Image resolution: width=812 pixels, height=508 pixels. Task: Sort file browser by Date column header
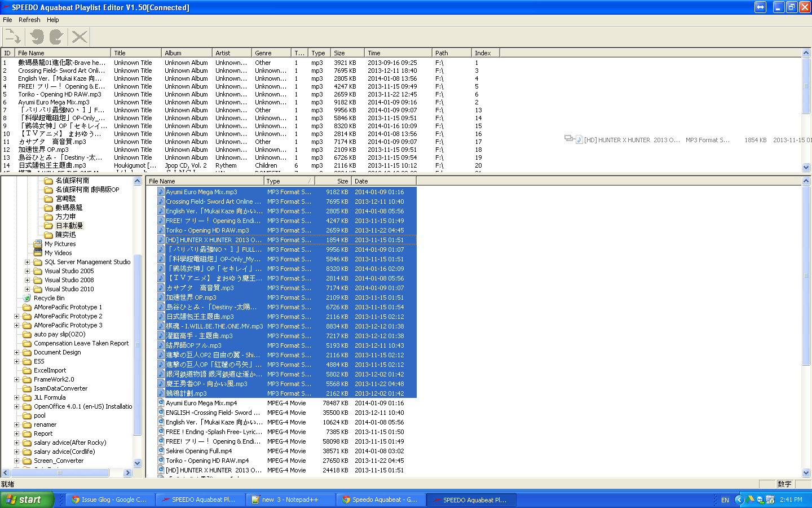(x=385, y=181)
